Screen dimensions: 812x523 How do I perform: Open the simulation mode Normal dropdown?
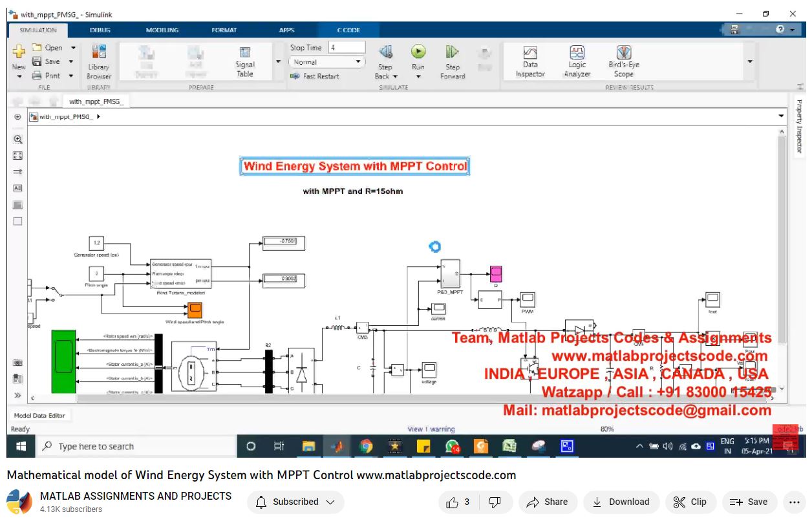pyautogui.click(x=326, y=62)
